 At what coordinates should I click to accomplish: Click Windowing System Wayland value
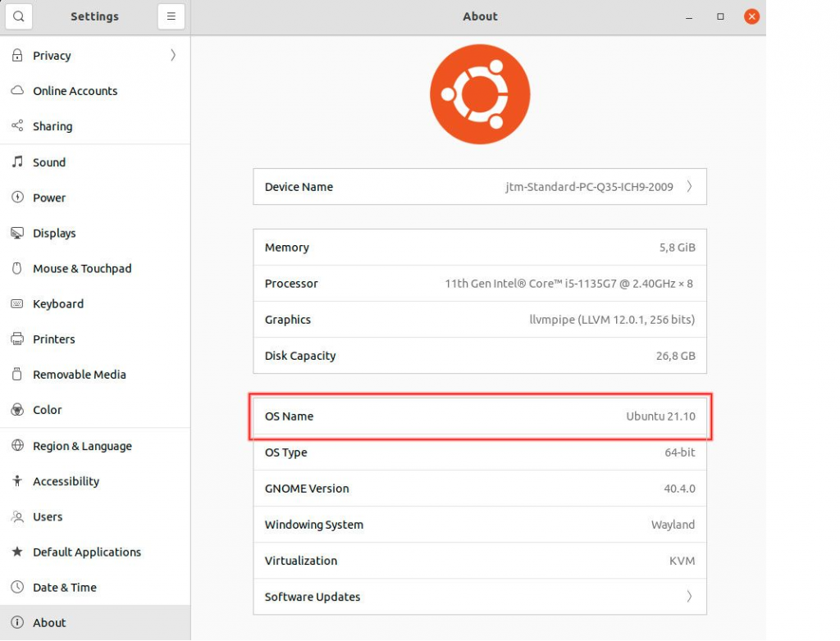[673, 525]
